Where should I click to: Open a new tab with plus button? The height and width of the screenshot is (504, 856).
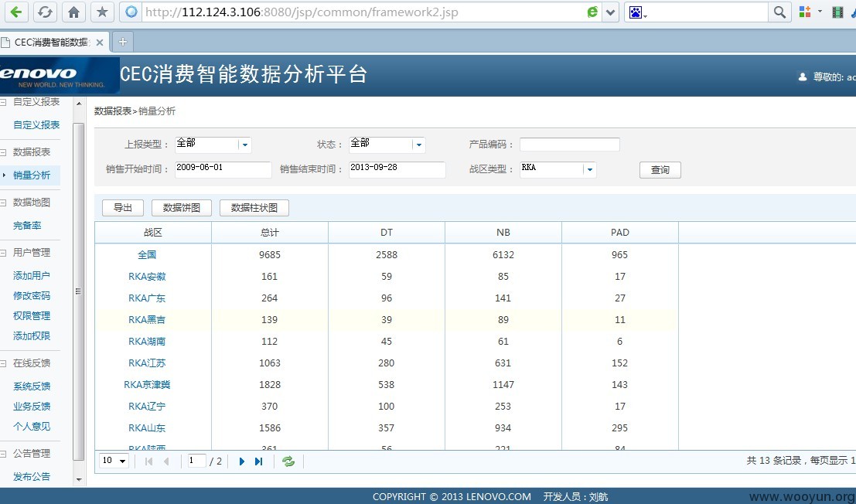tap(123, 42)
